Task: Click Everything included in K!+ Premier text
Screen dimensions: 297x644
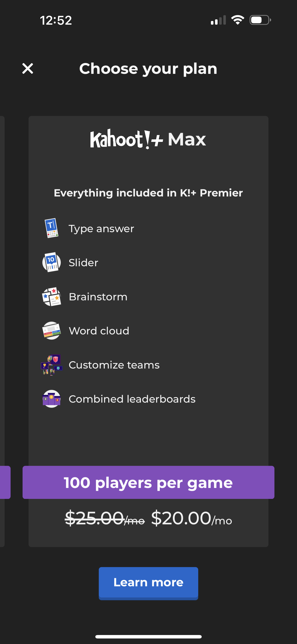Action: pos(148,193)
